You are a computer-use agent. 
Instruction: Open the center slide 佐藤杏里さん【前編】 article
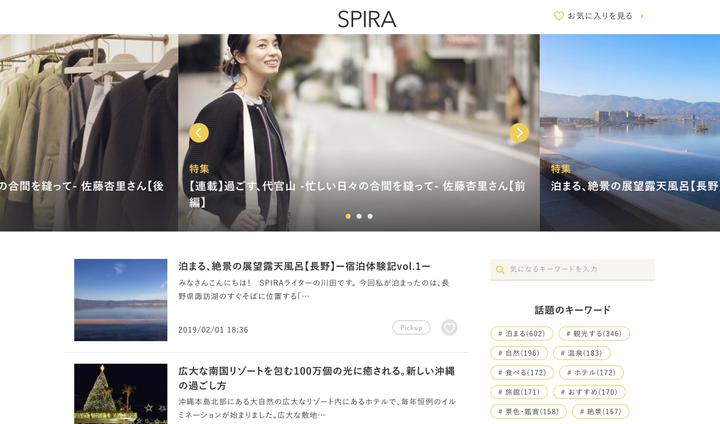pyautogui.click(x=359, y=132)
